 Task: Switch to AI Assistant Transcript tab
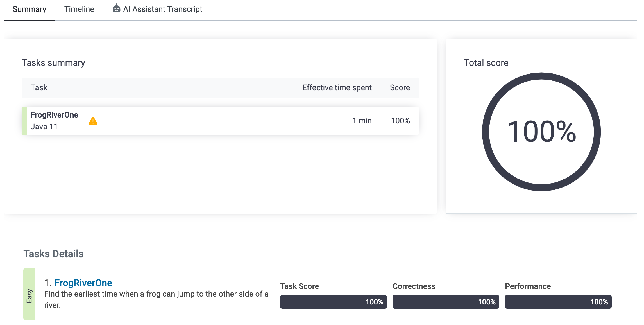click(x=162, y=9)
